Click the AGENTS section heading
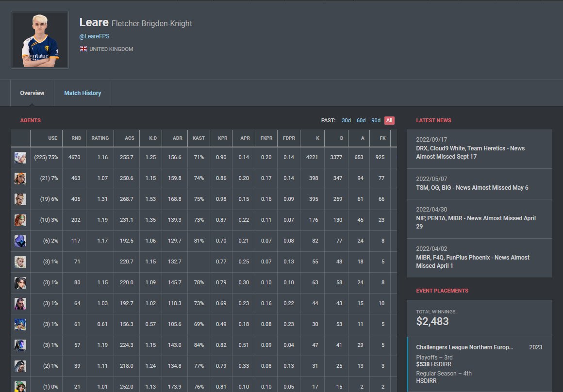This screenshot has height=392, width=563. coord(30,120)
